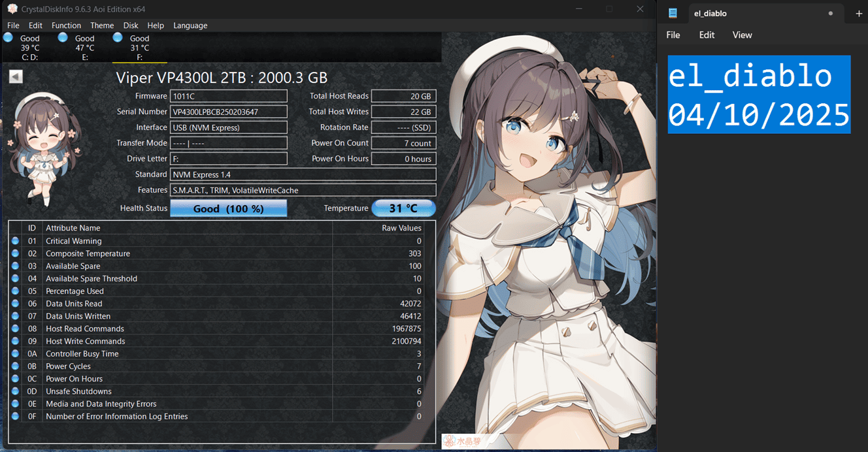The width and height of the screenshot is (868, 452).
Task: Click the Notepad document icon in tab
Action: click(673, 13)
